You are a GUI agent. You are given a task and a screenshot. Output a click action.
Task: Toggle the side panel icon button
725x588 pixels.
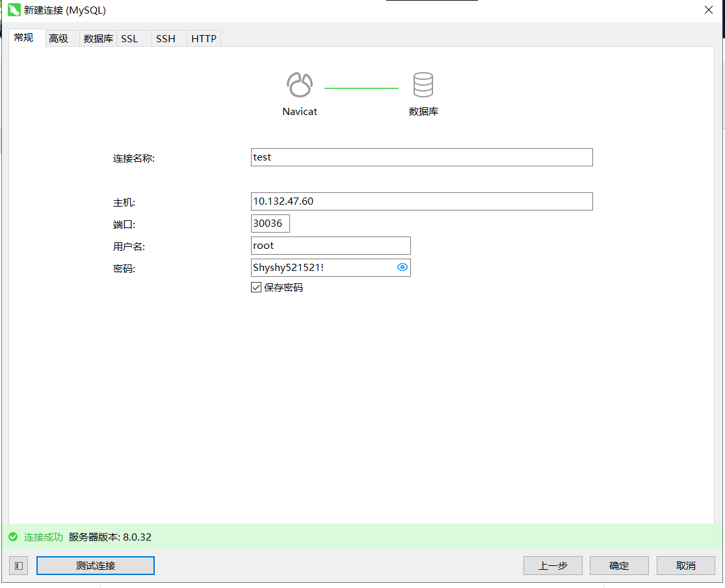tap(18, 566)
